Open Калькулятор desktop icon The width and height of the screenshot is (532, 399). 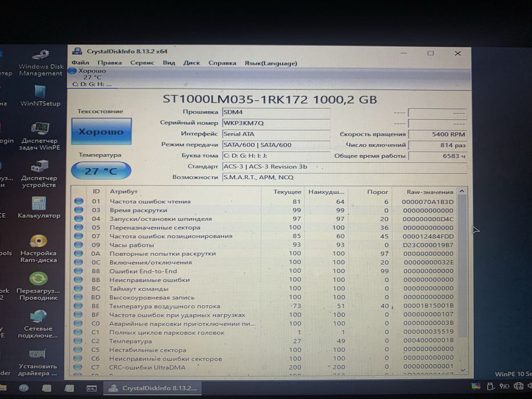coord(39,207)
